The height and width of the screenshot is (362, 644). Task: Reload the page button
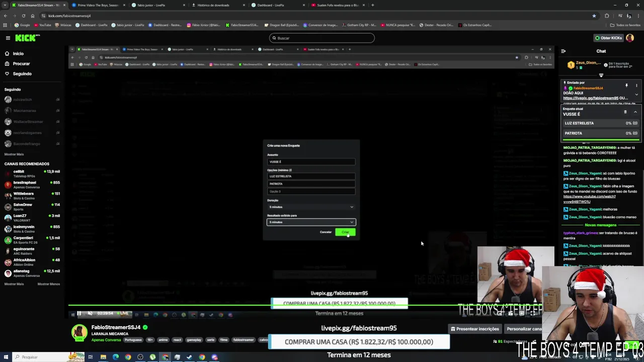click(x=23, y=16)
